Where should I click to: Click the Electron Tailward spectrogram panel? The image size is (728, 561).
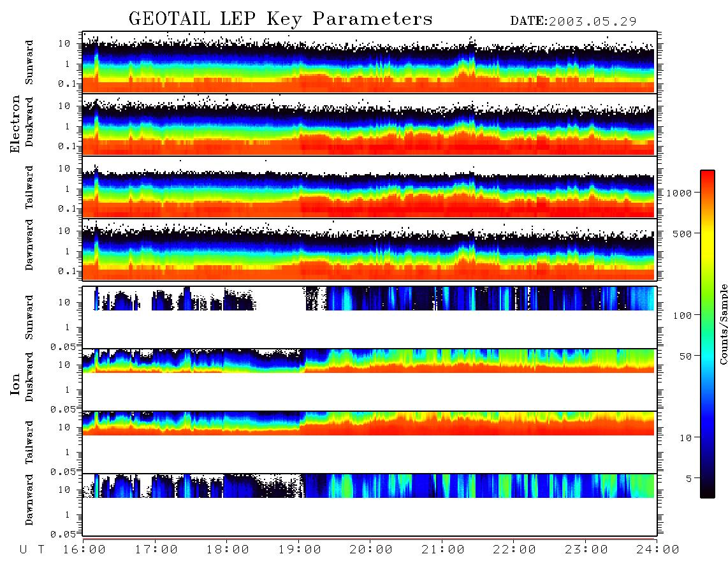coord(370,187)
